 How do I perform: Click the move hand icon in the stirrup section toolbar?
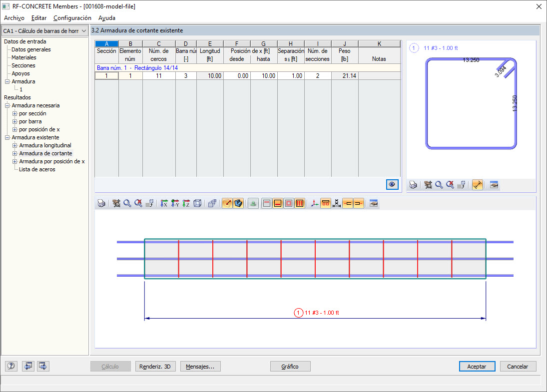428,185
